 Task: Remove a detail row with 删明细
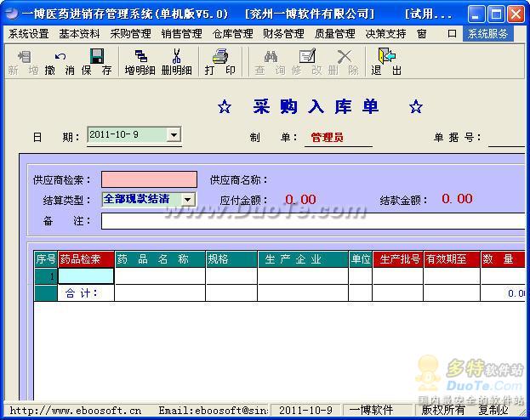click(176, 63)
